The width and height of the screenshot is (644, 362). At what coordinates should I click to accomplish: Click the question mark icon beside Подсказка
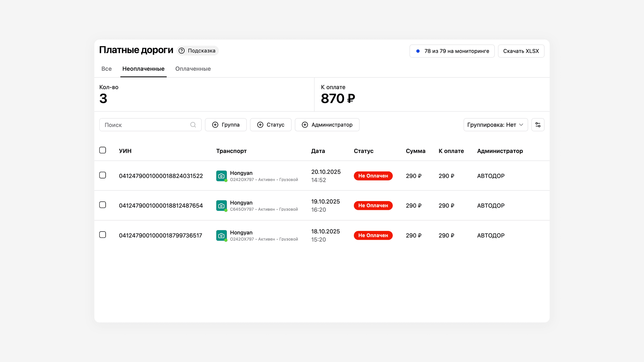[182, 51]
